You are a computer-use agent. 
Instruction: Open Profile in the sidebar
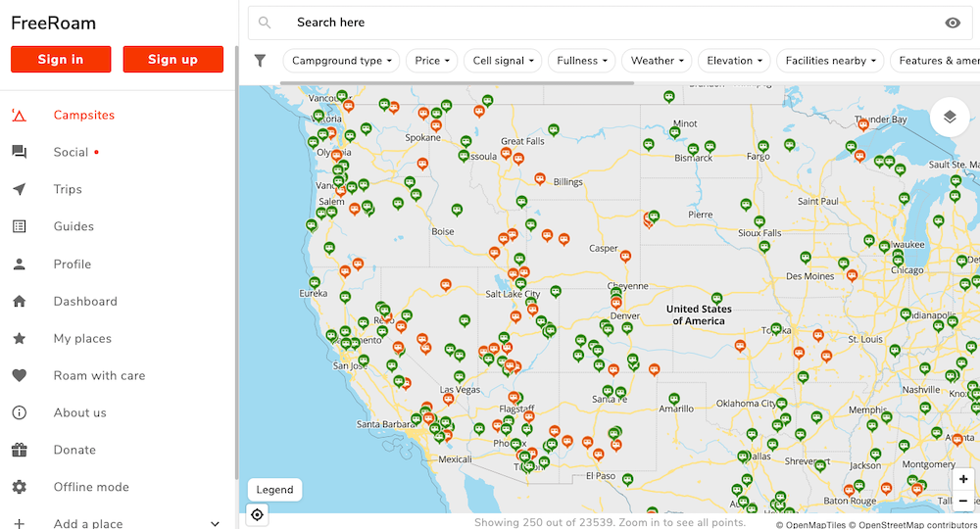coord(72,264)
